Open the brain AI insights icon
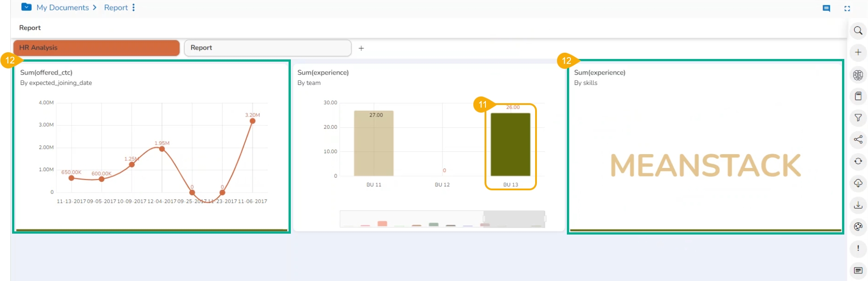 [858, 75]
